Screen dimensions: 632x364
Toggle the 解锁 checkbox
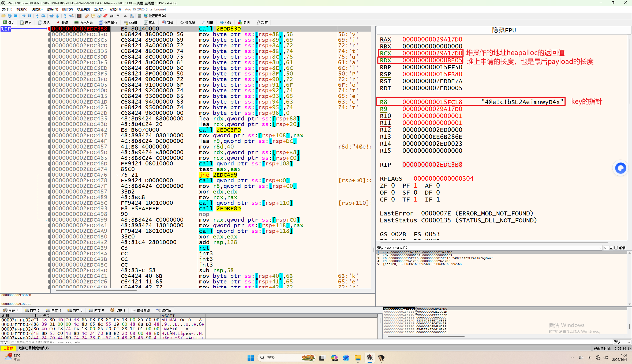[x=616, y=248]
